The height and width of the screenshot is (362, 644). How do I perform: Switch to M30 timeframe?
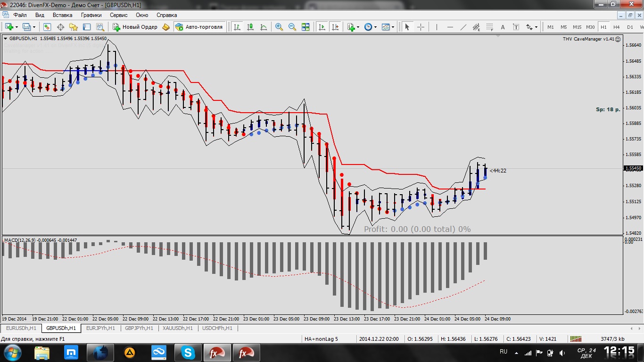(x=590, y=27)
